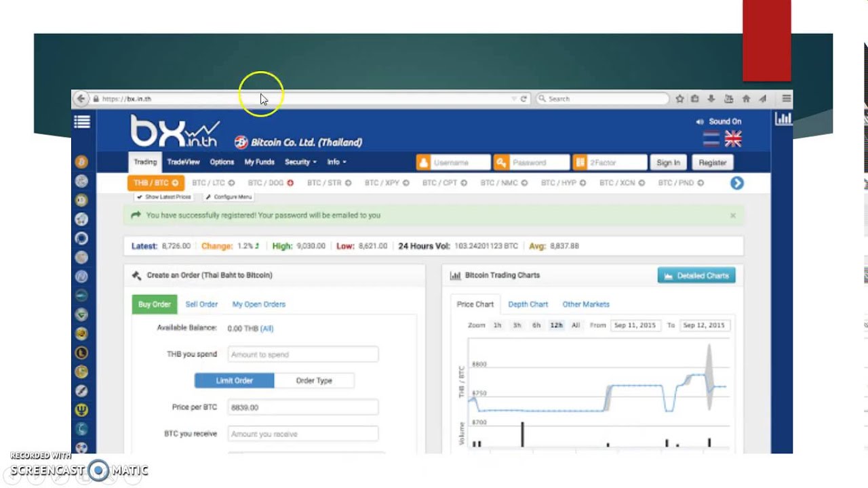Select the BTC / DOG currency pair
The image size is (868, 488).
tap(271, 183)
